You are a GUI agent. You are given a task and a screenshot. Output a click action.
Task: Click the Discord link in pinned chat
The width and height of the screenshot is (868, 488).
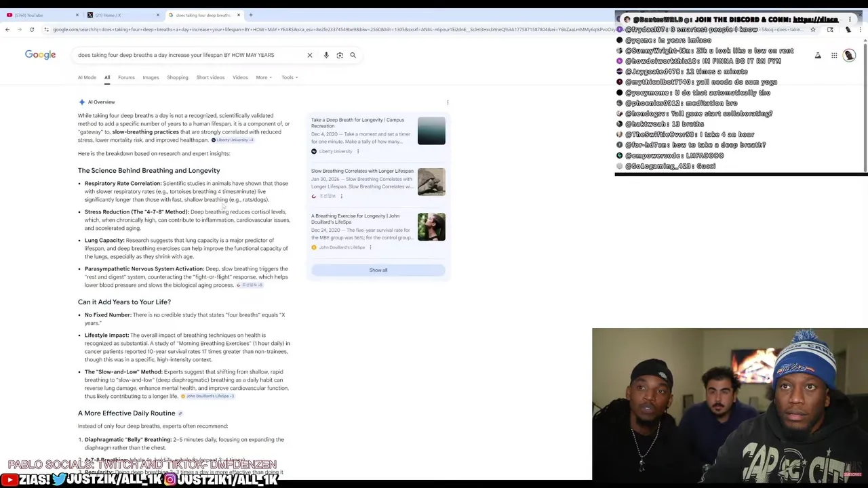(x=816, y=20)
